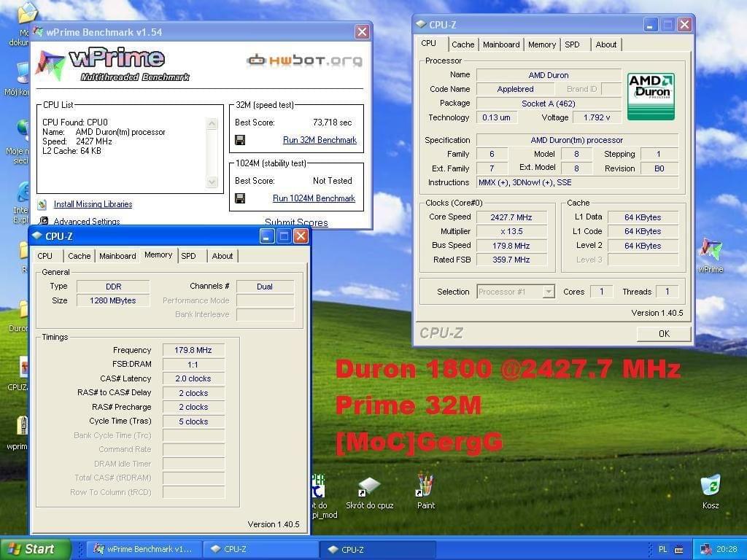Click the memory Size value 1280 MBytes
Viewport: 747px width, 560px height.
[x=113, y=300]
